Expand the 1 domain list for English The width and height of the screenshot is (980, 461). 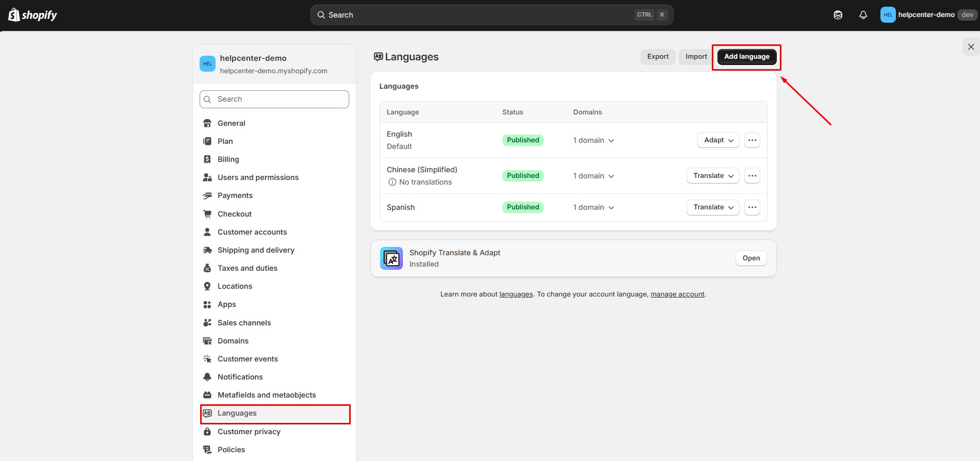point(594,140)
